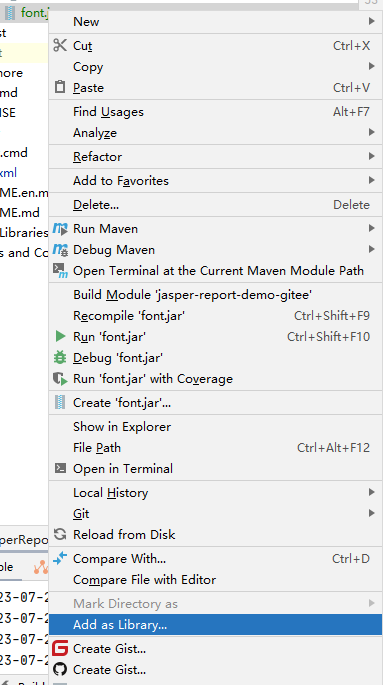This screenshot has width=383, height=685.
Task: Select the Libraries node in project tree
Action: (x=24, y=232)
